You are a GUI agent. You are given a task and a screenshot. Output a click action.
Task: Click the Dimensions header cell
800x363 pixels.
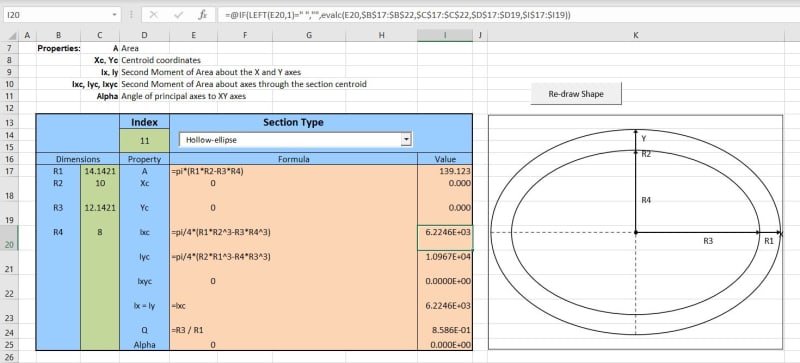point(78,159)
